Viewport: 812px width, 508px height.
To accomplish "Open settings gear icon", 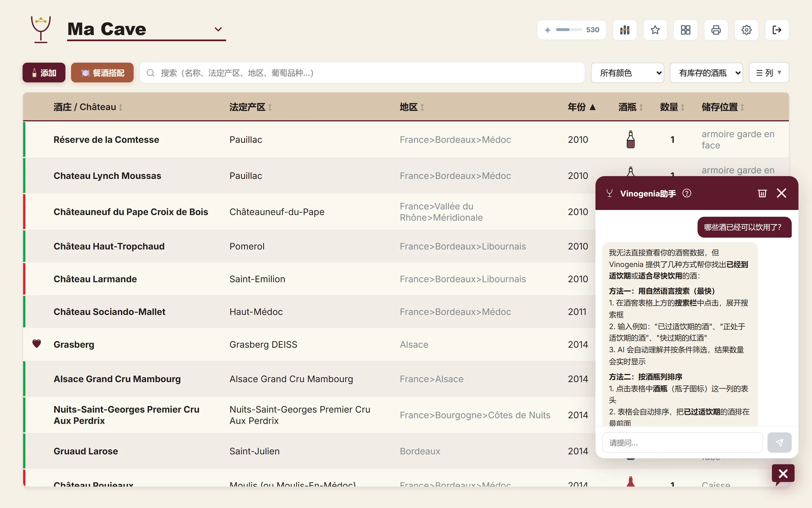I will [746, 30].
